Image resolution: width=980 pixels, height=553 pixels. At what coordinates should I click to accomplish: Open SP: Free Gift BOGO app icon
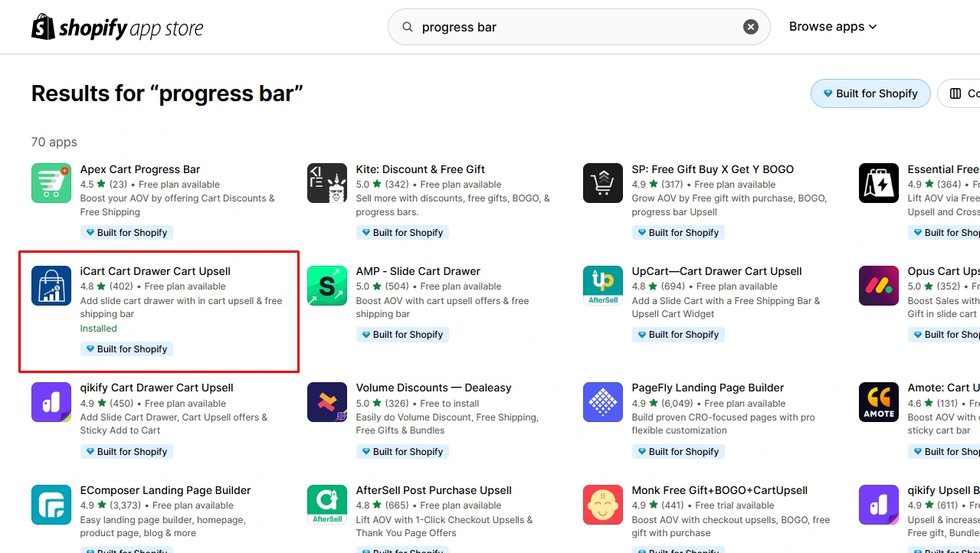point(603,183)
